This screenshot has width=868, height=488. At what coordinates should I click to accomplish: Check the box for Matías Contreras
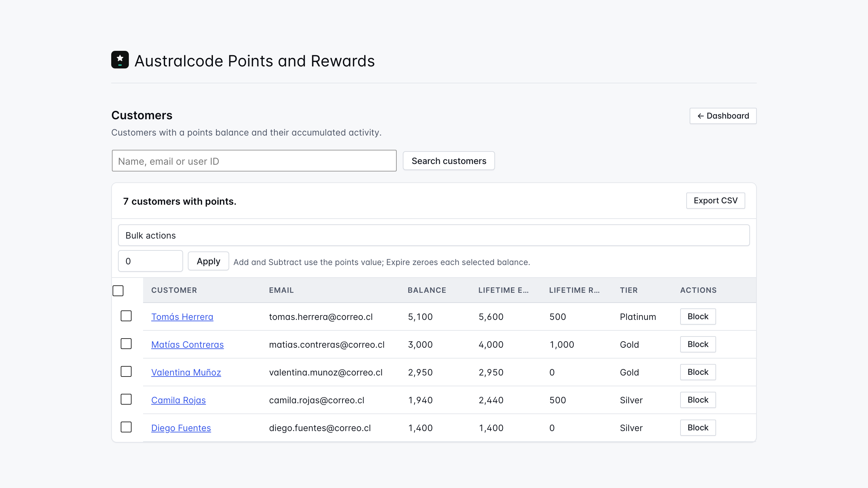pyautogui.click(x=126, y=344)
